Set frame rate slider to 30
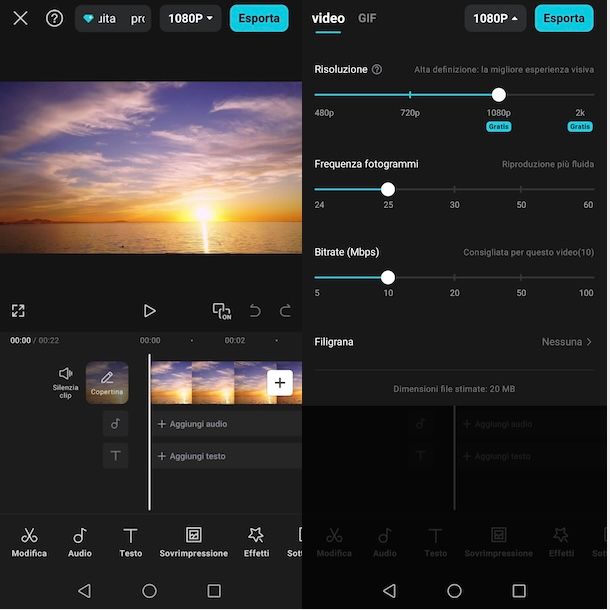Viewport: 610px width, 610px height. [454, 189]
